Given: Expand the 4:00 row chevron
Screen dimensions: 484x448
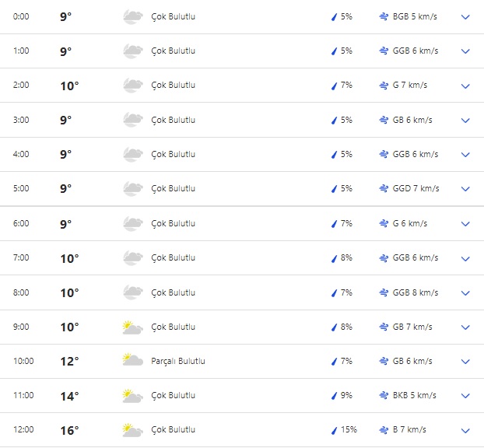Looking at the screenshot, I should tap(465, 155).
